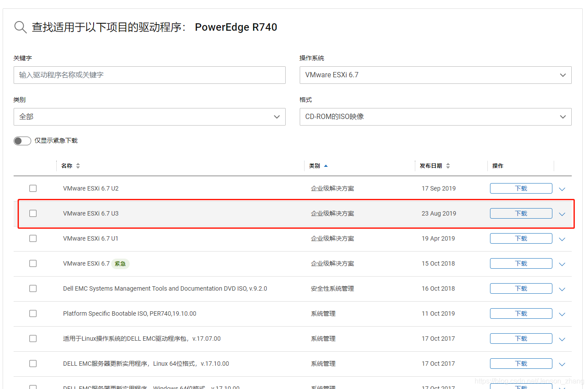
Task: Check the Platform Specific Bootable ISO checkbox
Action: click(x=33, y=313)
